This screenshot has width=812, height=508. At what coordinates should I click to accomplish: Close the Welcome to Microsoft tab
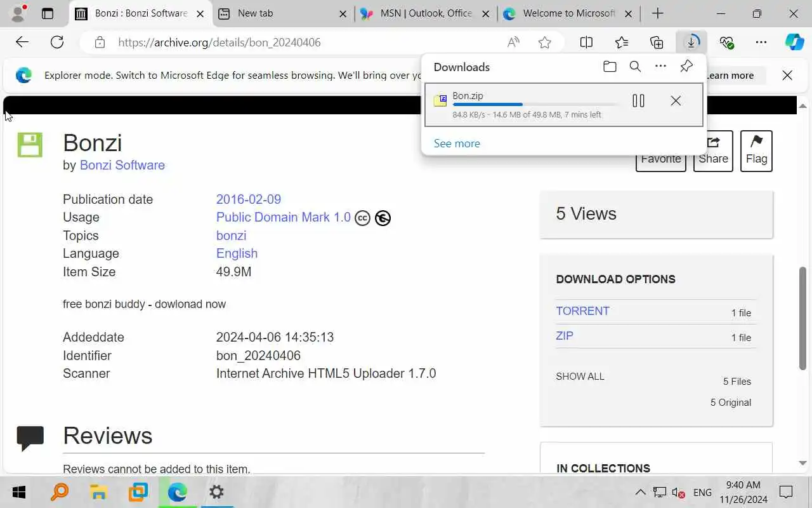click(629, 13)
